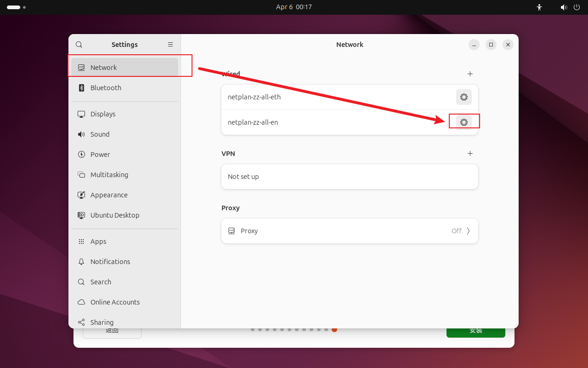Go to Sharing in the sidebar
This screenshot has height=368, width=588.
point(124,322)
